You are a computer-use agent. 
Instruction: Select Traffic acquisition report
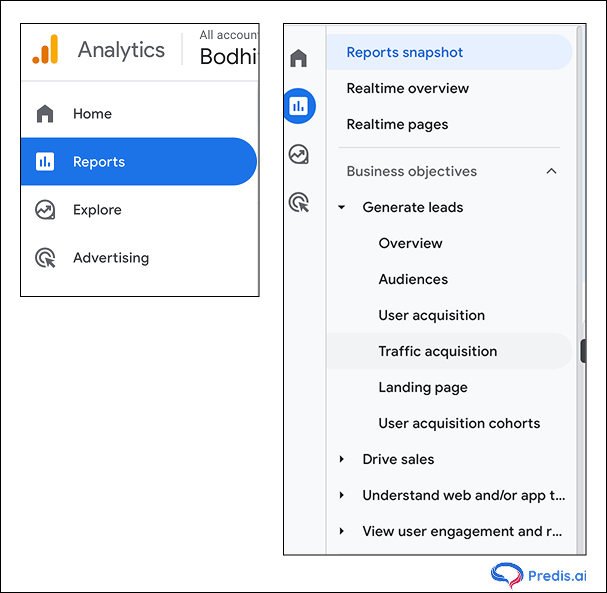click(437, 352)
